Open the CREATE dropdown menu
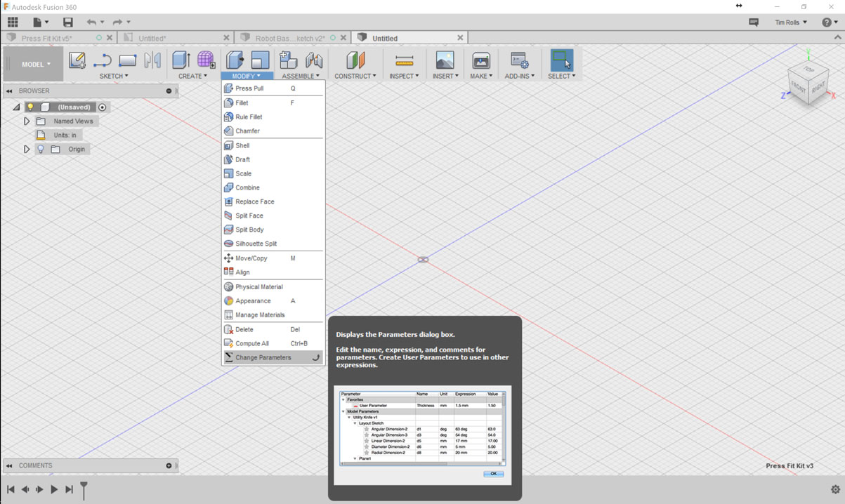The height and width of the screenshot is (504, 845). pos(192,76)
